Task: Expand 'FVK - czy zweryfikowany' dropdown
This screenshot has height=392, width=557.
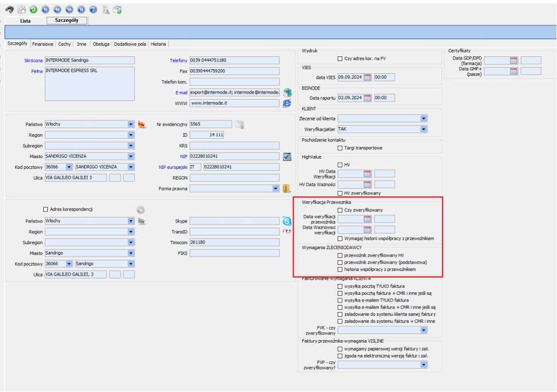Action: pos(423,330)
